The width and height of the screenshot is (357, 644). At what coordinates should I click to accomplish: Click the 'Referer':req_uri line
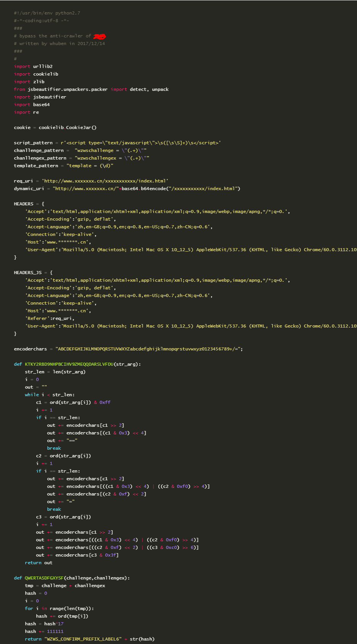(x=50, y=318)
